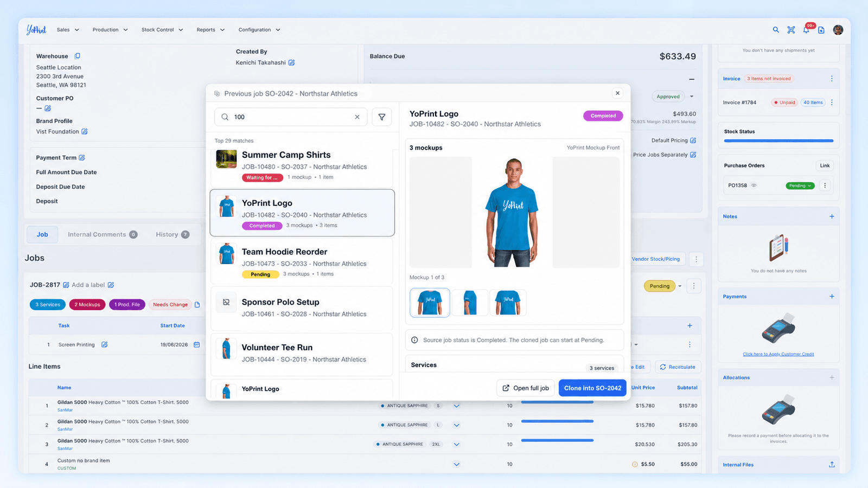Select Volunteer Tee Run job result

(x=302, y=354)
